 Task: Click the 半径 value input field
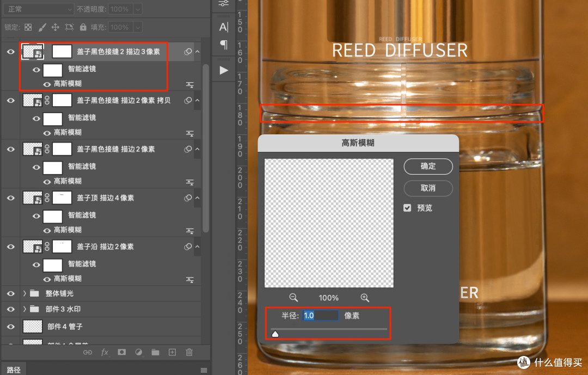pos(321,315)
